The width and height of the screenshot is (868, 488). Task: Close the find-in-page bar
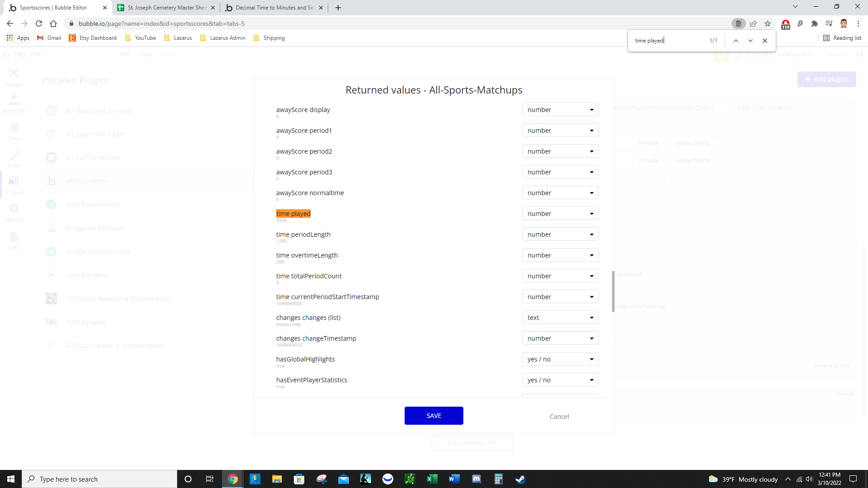pos(765,41)
